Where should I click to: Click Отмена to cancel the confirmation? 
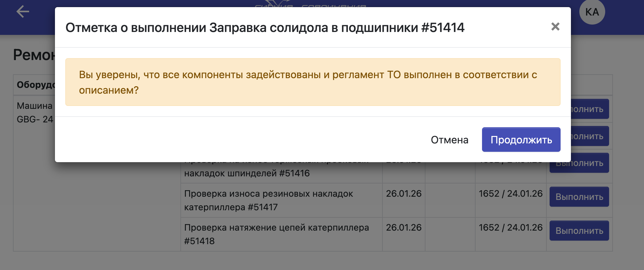(x=449, y=140)
